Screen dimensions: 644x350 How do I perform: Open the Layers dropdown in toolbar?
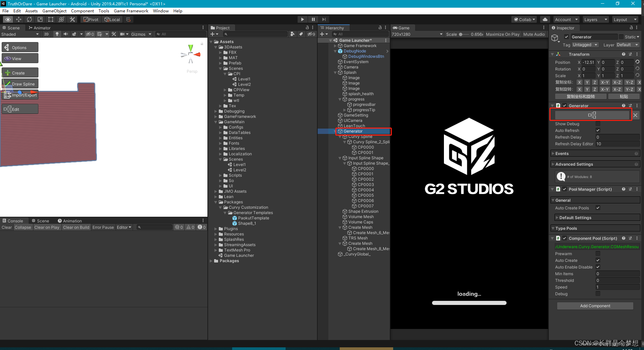pos(596,19)
